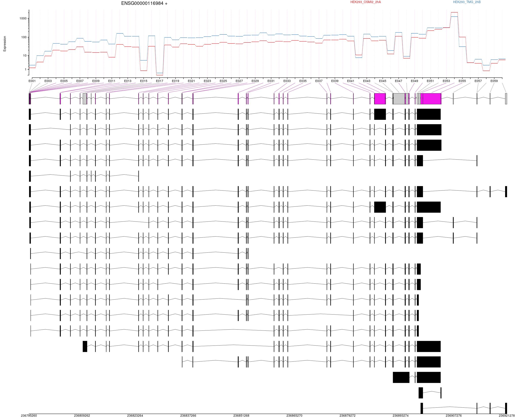The width and height of the screenshot is (531, 420).
Task: Click genomic coordinate 236865270
Action: click(294, 416)
